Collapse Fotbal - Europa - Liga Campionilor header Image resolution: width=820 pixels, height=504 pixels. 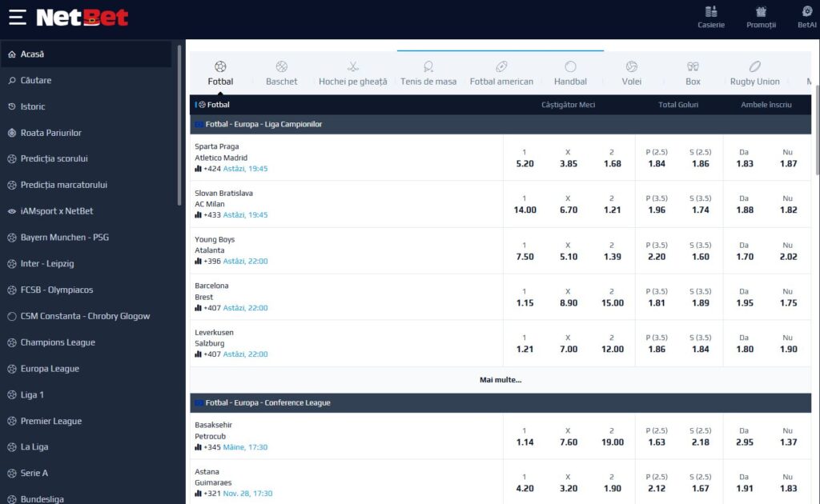[500, 124]
